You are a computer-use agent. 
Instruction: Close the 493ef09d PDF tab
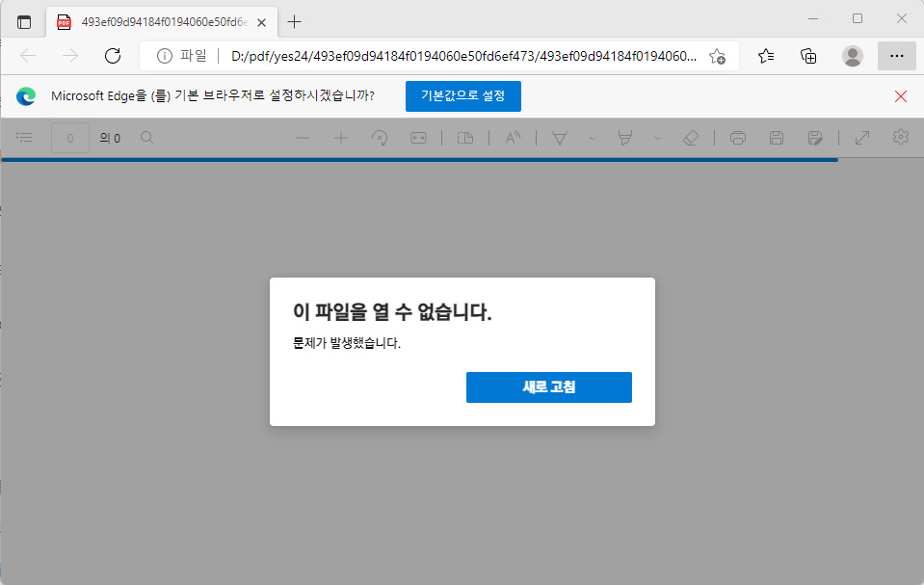262,22
